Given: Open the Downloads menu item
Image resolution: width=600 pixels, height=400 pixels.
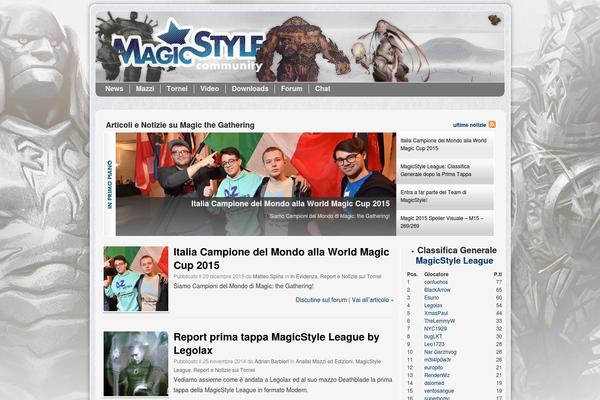Looking at the screenshot, I should [250, 89].
